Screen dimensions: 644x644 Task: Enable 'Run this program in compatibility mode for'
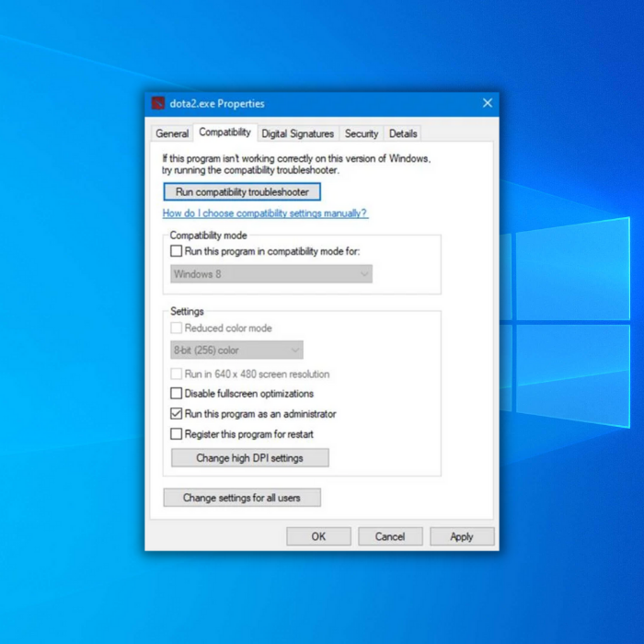[x=177, y=251]
